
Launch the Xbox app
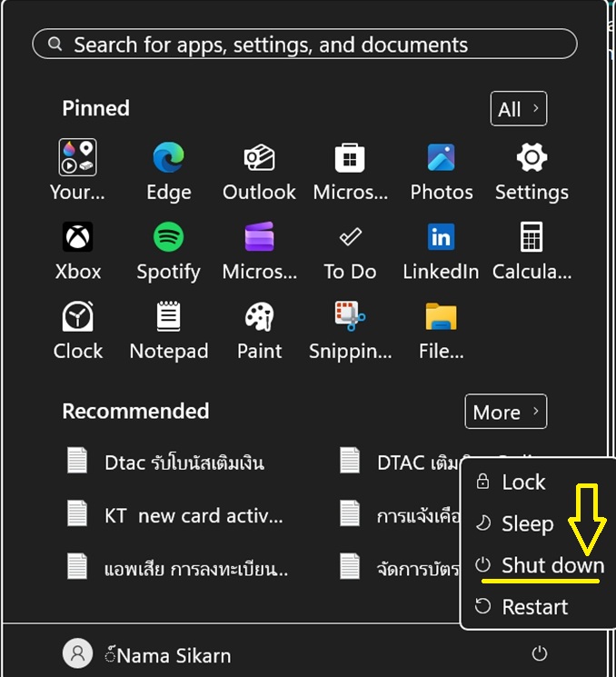coord(78,251)
